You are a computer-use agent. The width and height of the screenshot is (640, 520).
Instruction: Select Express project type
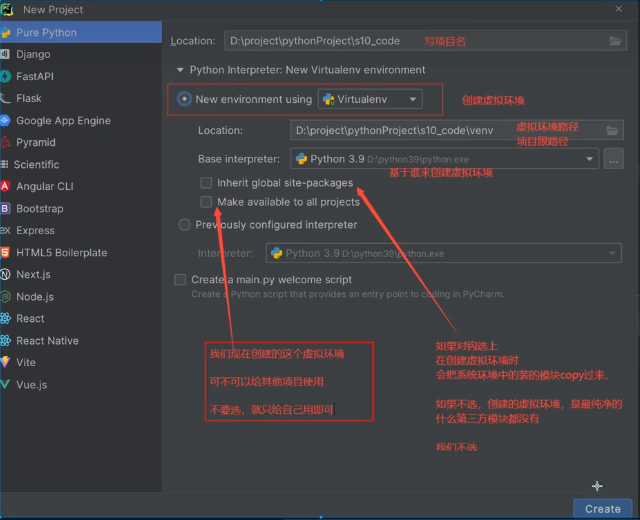point(81,231)
